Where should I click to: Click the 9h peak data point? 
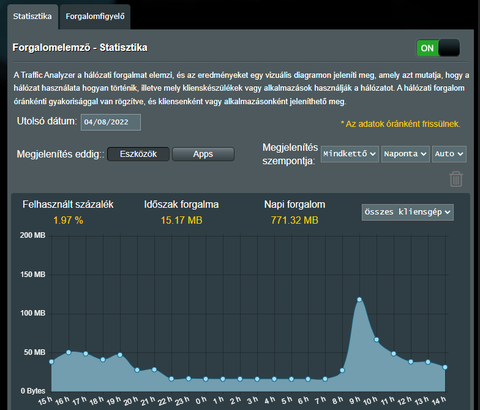[x=359, y=299]
